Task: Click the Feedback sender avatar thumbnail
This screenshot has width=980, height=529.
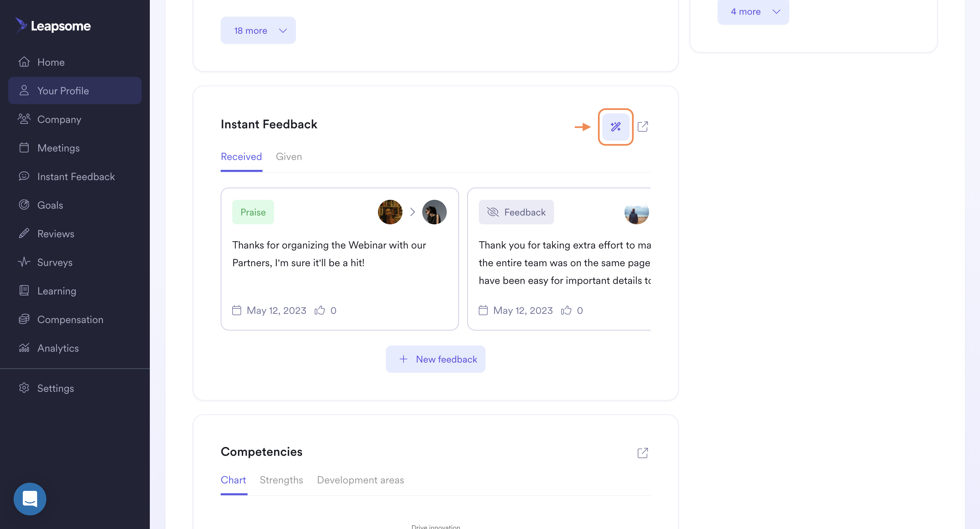Action: click(x=636, y=212)
